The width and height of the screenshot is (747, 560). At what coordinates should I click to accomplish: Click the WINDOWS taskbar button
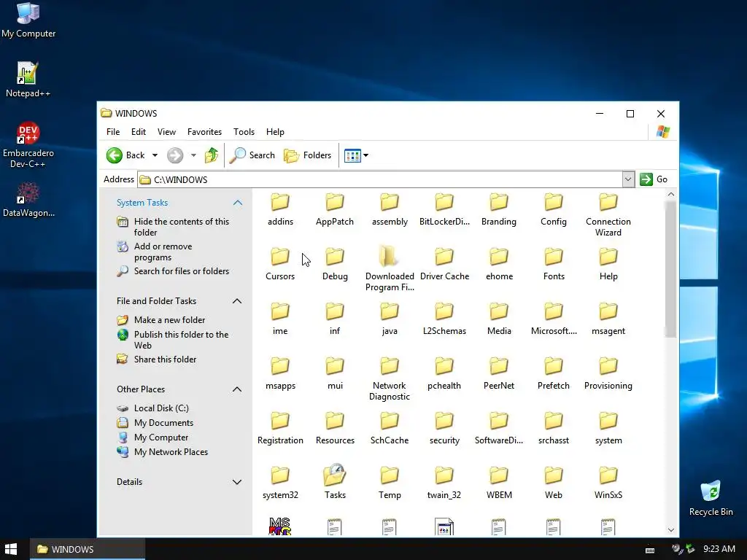pyautogui.click(x=88, y=549)
